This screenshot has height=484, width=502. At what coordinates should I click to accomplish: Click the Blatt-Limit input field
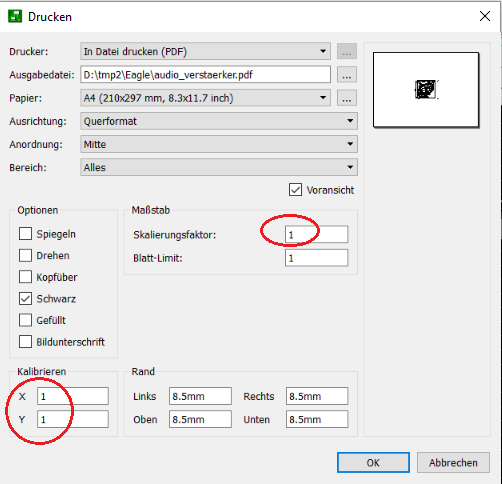(316, 258)
